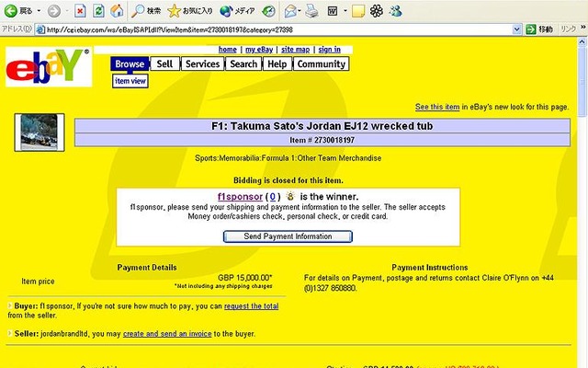Viewport: 588px width, 368px height.
Task: Open the Messenger people icon
Action: pyautogui.click(x=396, y=11)
